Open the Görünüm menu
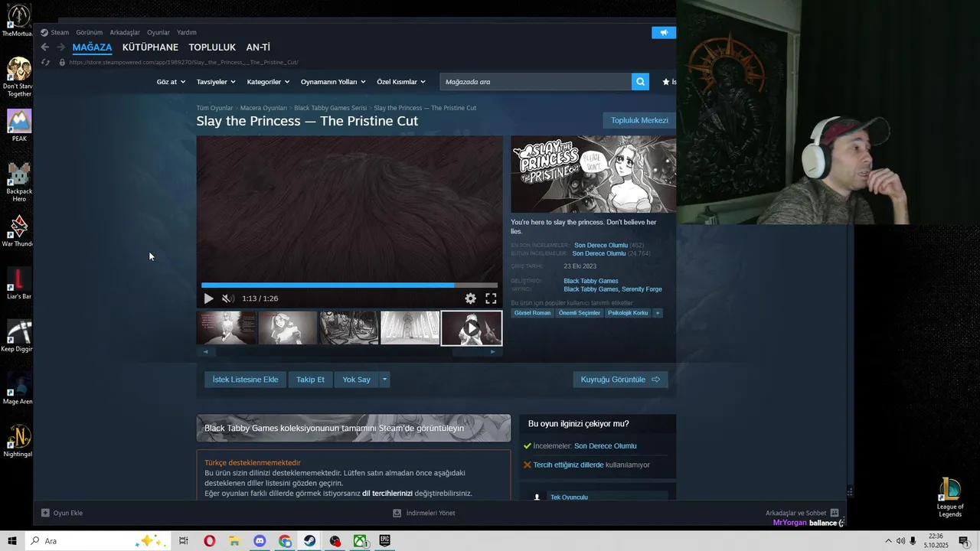The width and height of the screenshot is (980, 551). click(x=89, y=32)
